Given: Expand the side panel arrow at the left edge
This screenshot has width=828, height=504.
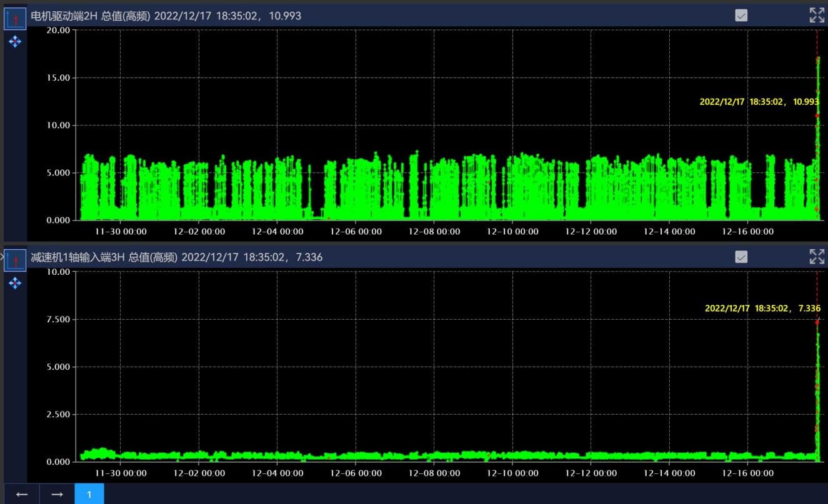Looking at the screenshot, I should tap(2, 256).
